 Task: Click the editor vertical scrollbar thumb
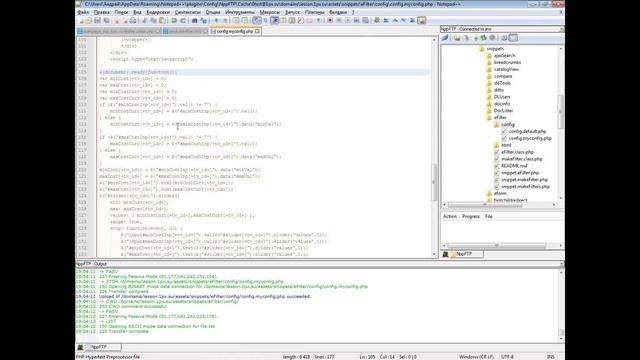pos(434,182)
